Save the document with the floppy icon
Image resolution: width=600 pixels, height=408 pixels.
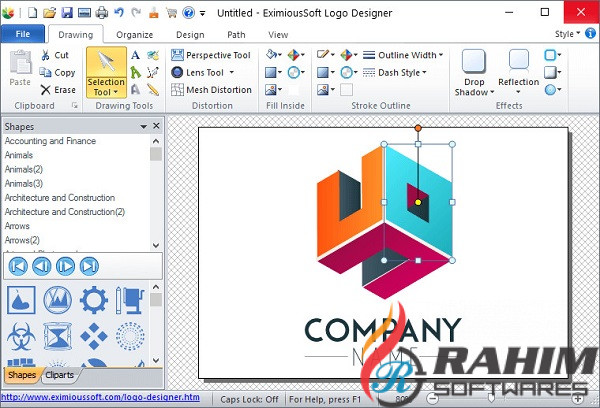pos(67,13)
